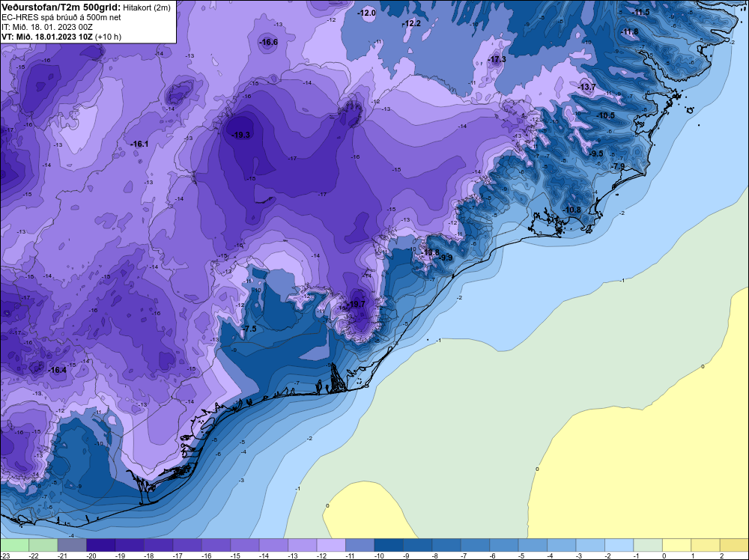Pick the legend swatch between 1 and 2
Viewport: 749px width, 560px height.
(x=706, y=545)
